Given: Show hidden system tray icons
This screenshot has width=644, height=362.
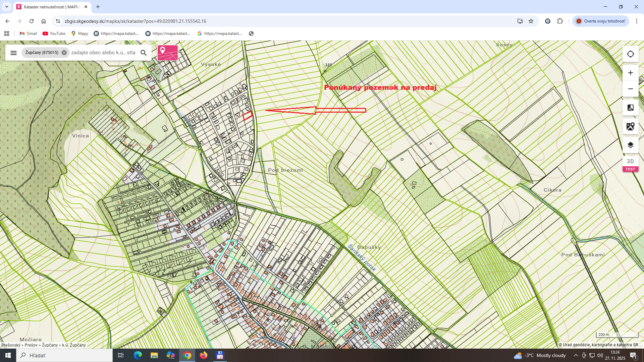Looking at the screenshot, I should point(576,355).
